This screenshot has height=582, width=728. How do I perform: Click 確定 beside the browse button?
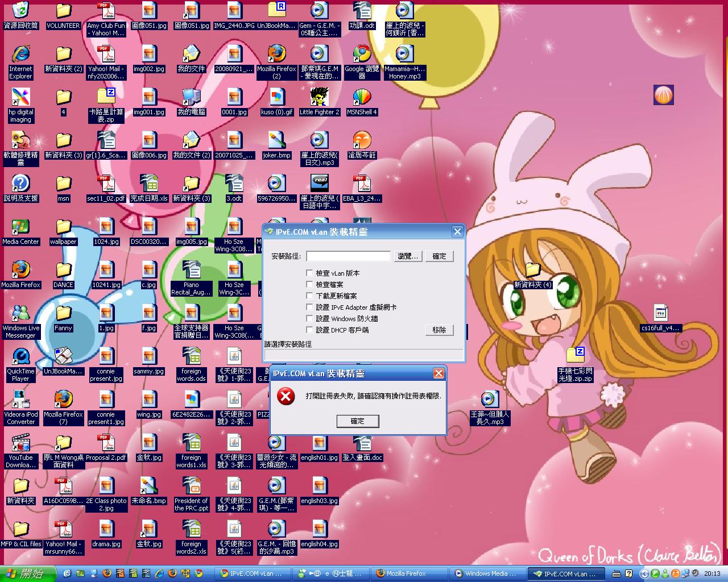[440, 256]
